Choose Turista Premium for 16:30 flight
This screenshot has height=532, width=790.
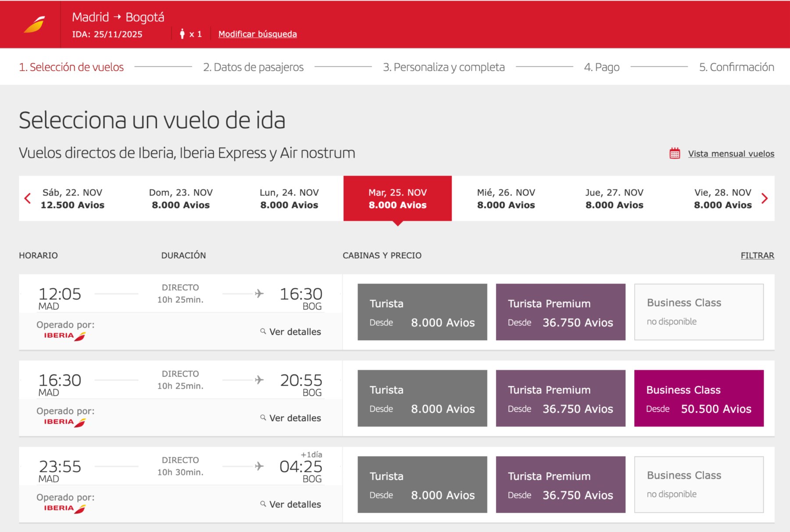[560, 398]
